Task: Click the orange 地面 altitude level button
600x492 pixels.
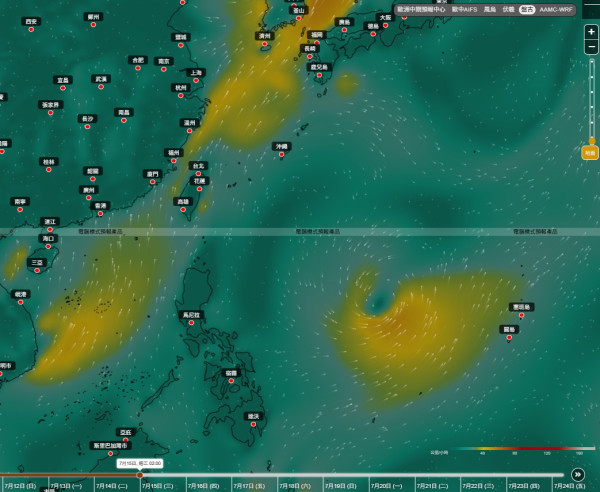Action: [x=590, y=153]
